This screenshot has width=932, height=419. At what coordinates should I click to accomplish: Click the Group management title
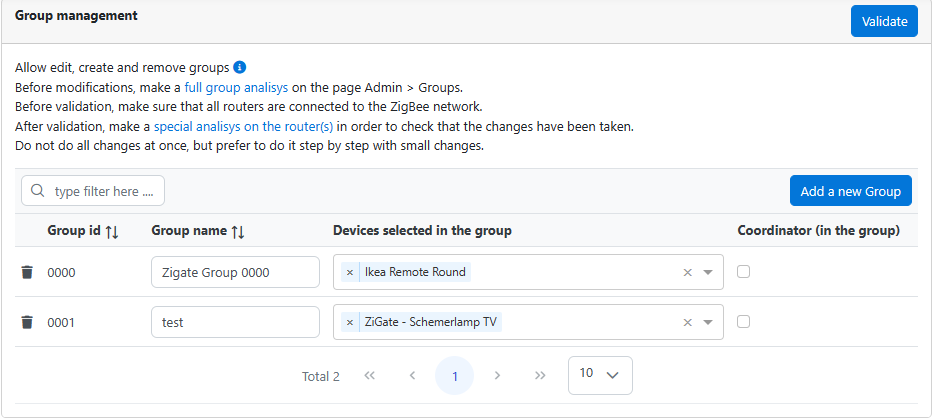76,15
